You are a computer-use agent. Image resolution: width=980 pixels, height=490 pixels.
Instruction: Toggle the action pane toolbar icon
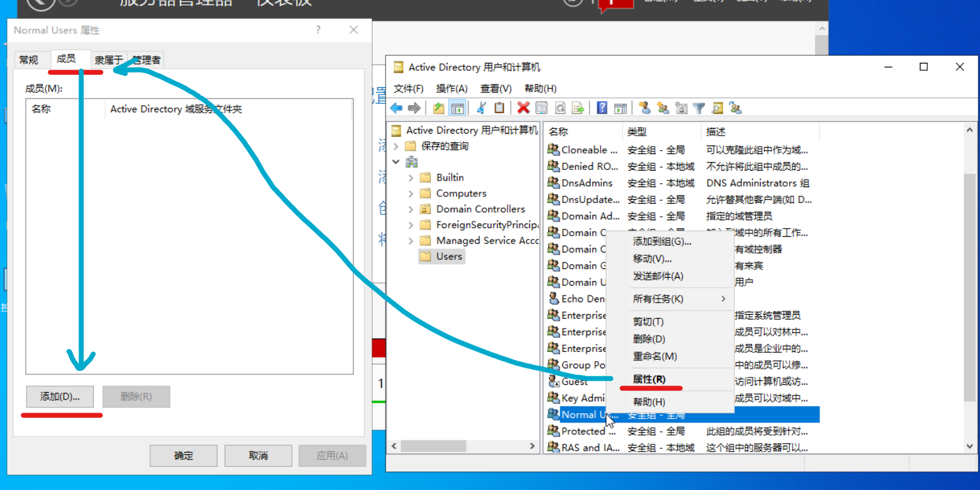tap(621, 108)
